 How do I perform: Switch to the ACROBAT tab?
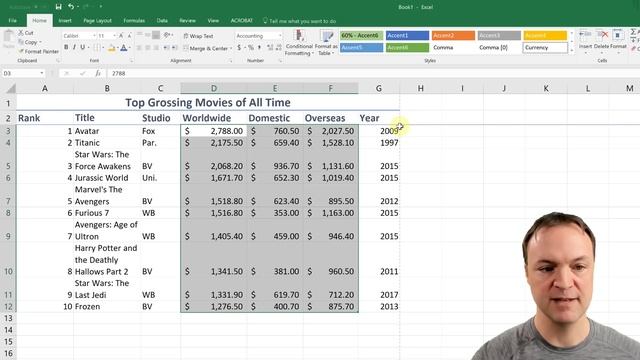[242, 20]
